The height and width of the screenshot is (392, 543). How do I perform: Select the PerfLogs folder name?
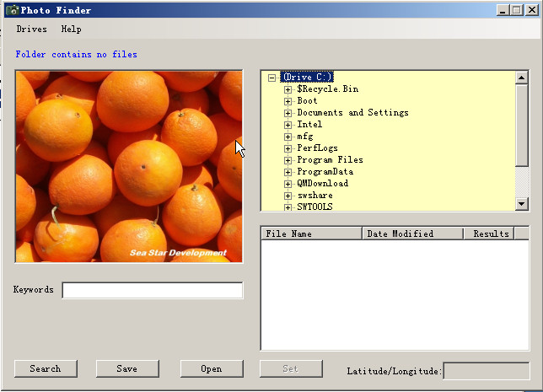[x=317, y=148]
